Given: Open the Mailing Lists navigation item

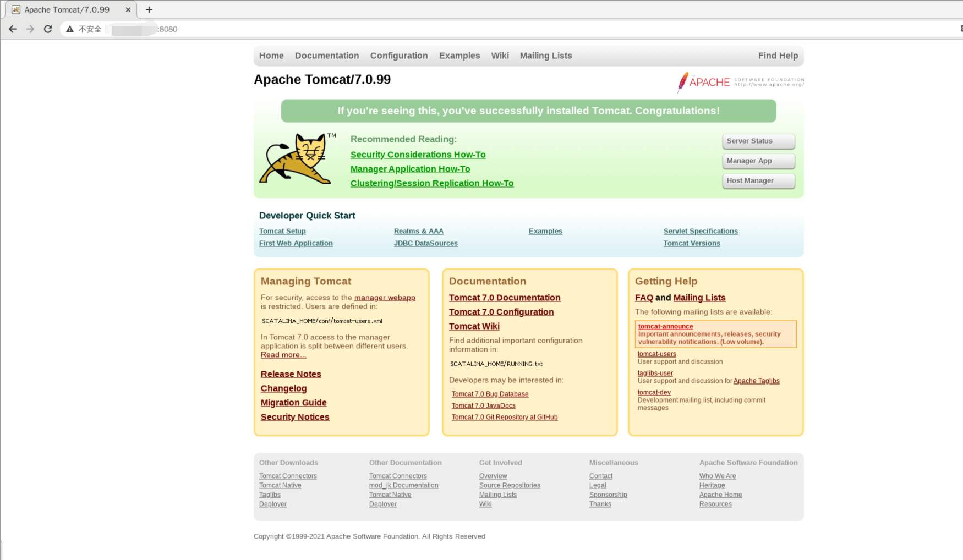Looking at the screenshot, I should (546, 56).
